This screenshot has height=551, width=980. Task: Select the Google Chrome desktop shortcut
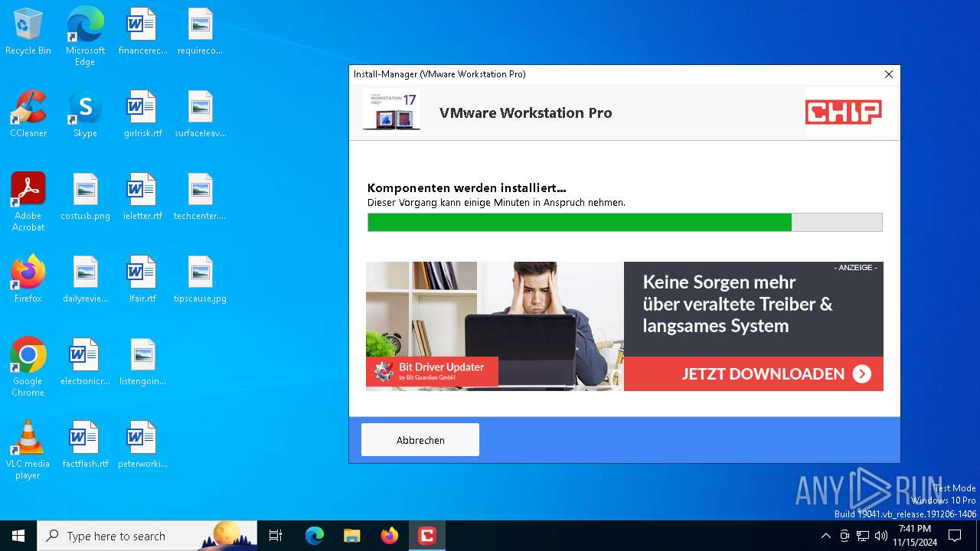28,367
